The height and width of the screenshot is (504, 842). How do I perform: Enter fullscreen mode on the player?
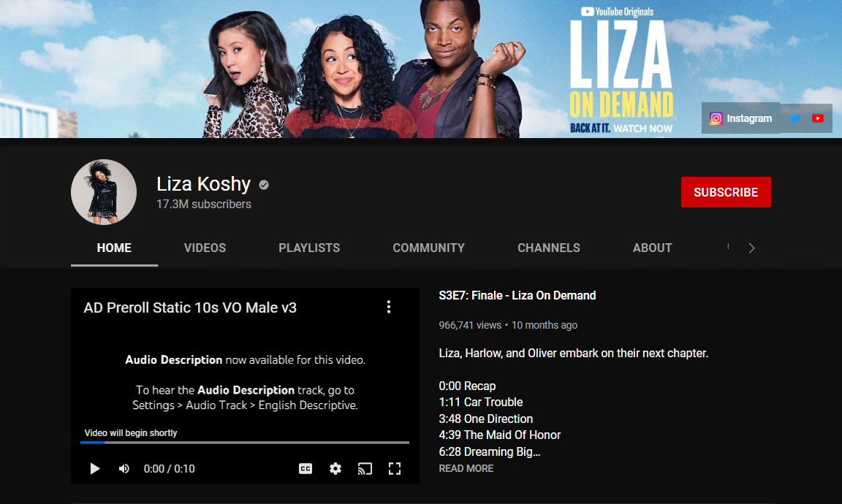395,469
